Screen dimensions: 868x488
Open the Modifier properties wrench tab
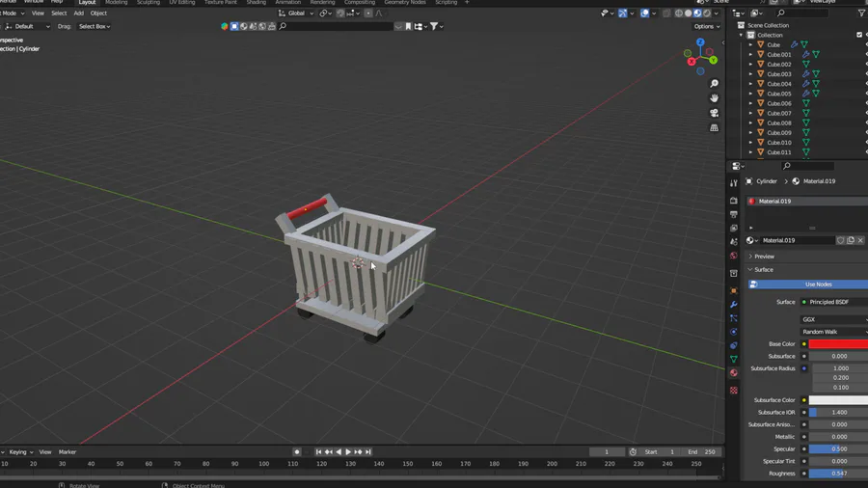[x=734, y=305]
